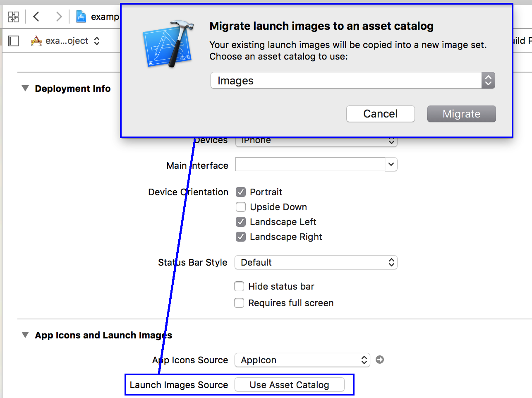
Task: Go forward with the right chevron
Action: click(x=59, y=17)
